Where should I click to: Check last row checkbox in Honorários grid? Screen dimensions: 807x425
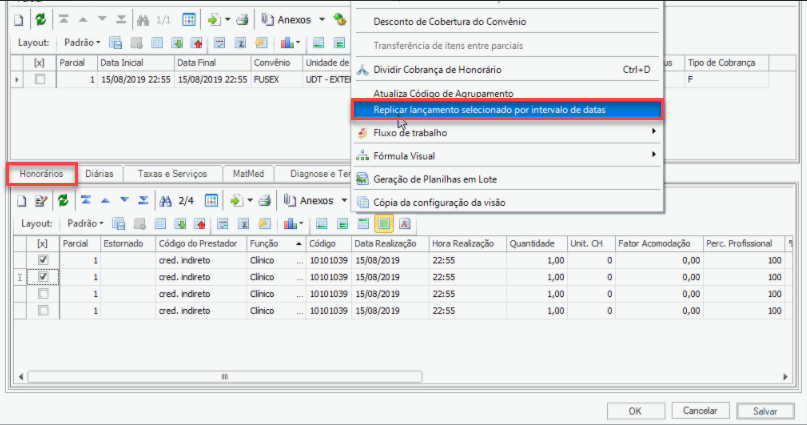coord(43,311)
